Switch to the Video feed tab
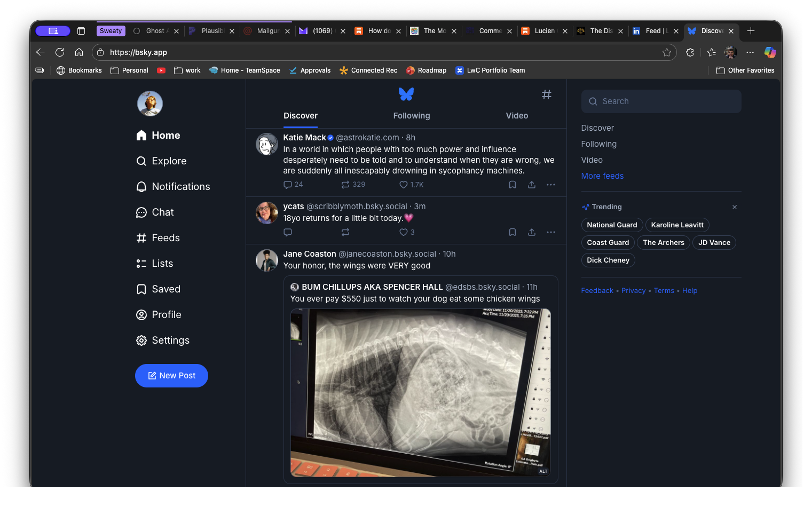This screenshot has height=531, width=812. [x=516, y=116]
